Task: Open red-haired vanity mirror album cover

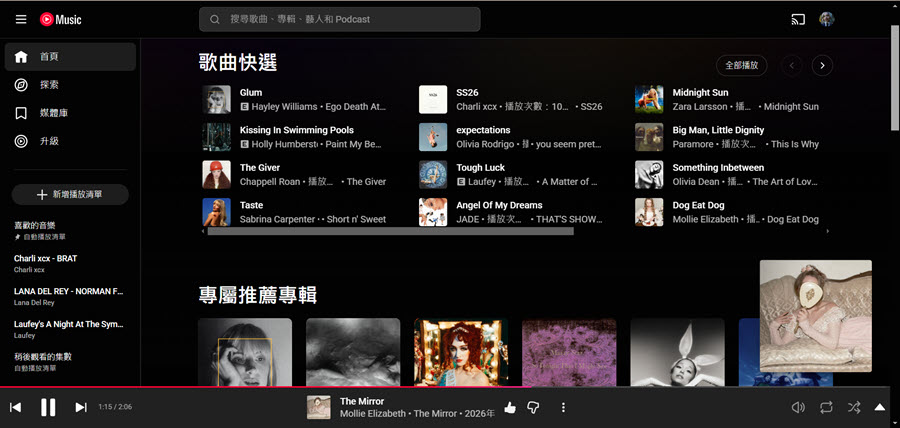Action: [461, 352]
